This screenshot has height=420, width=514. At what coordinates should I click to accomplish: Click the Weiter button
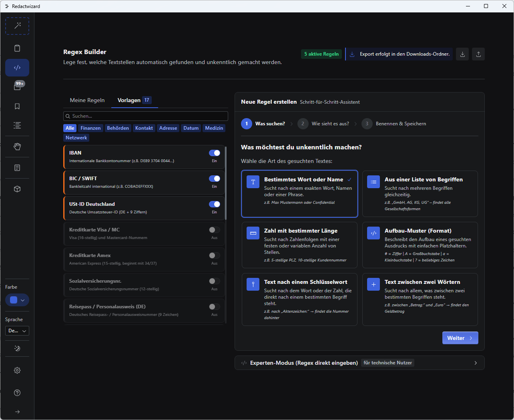click(460, 338)
